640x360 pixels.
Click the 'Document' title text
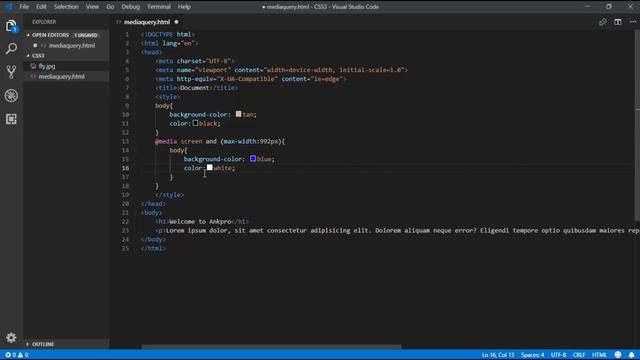pos(194,88)
